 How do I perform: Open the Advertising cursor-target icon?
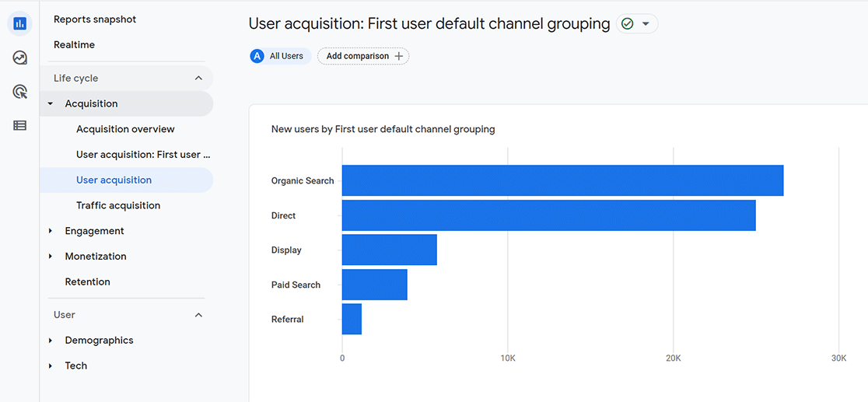coord(20,92)
